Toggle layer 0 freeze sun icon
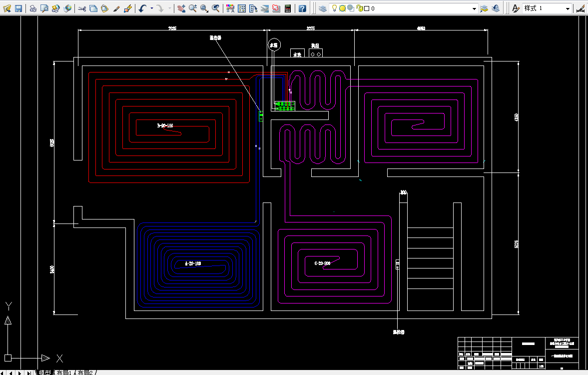 [x=342, y=8]
